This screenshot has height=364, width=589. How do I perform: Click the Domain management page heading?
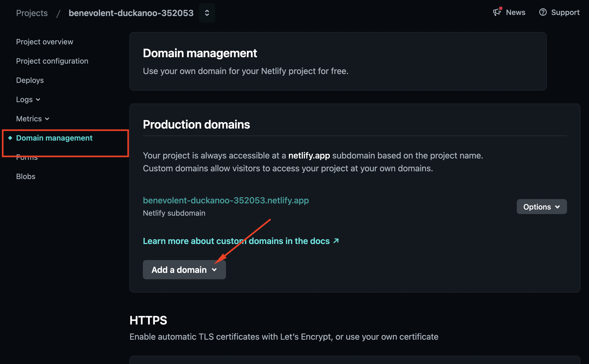[200, 53]
